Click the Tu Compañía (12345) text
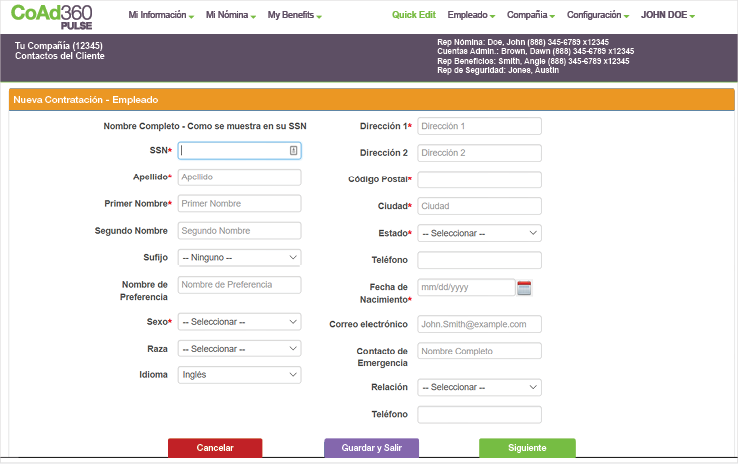This screenshot has width=738, height=464. [59, 46]
